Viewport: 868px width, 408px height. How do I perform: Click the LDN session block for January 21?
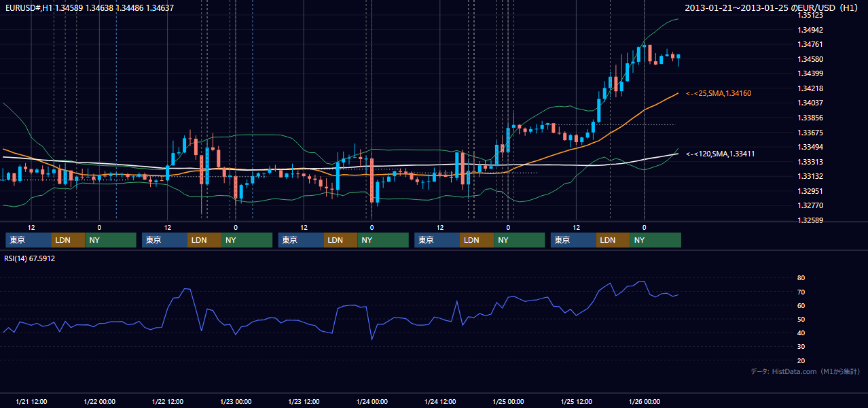pyautogui.click(x=69, y=240)
